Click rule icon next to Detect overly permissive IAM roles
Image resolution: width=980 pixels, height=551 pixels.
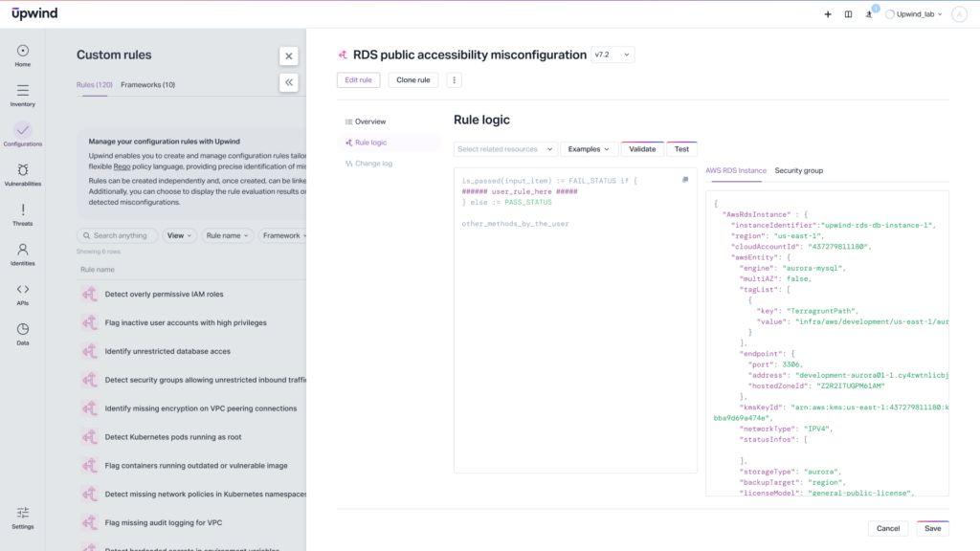point(89,295)
